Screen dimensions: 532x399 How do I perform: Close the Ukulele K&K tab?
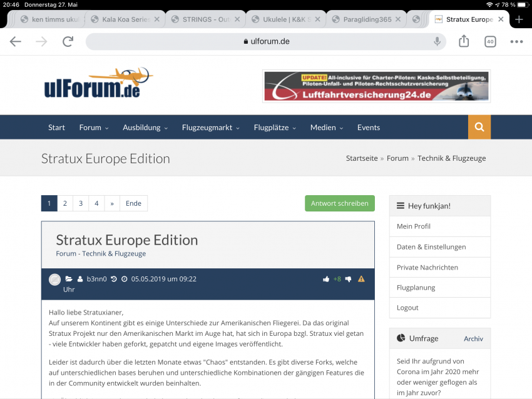[317, 19]
